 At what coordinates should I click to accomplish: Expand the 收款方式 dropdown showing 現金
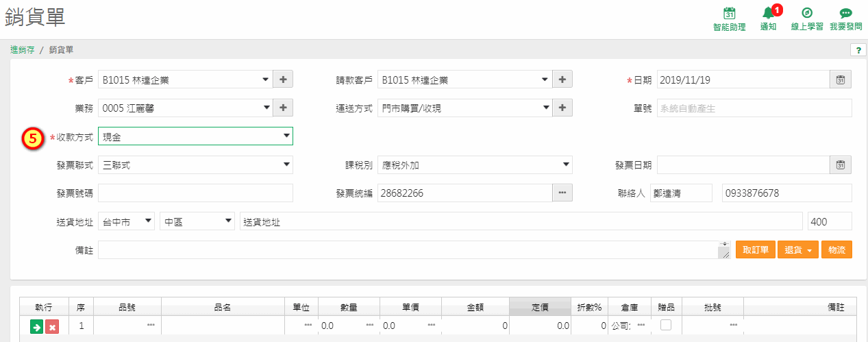[x=195, y=136]
